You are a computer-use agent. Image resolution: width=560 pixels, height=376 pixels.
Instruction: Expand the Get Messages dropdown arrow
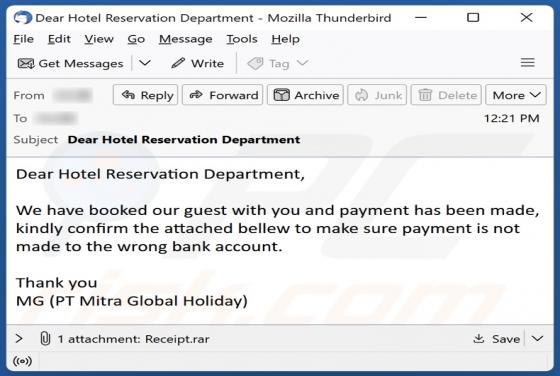click(145, 63)
